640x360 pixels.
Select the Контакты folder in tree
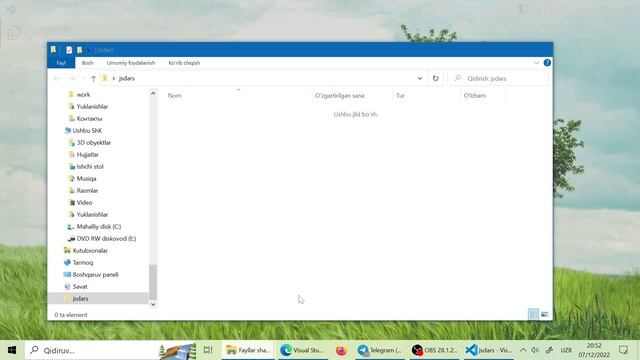pos(89,119)
